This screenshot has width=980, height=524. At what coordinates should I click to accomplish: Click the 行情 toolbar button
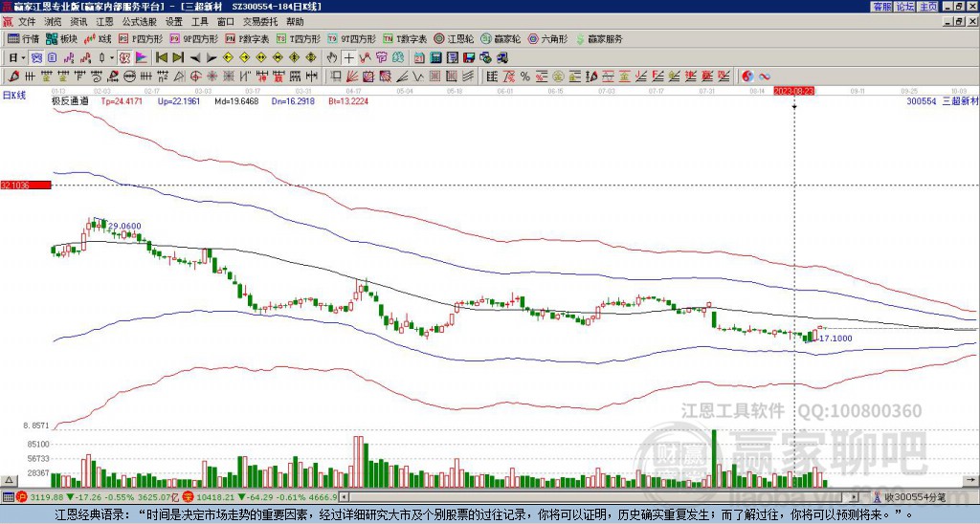(x=24, y=38)
